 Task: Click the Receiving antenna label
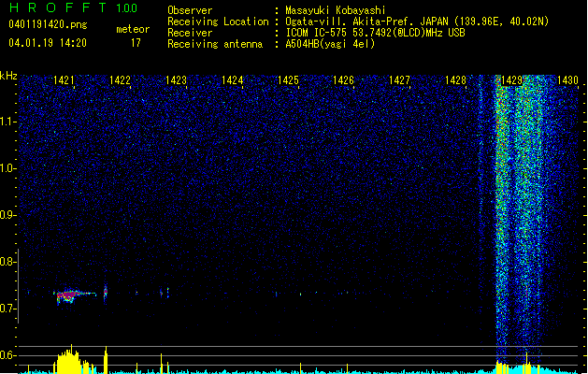tap(215, 44)
